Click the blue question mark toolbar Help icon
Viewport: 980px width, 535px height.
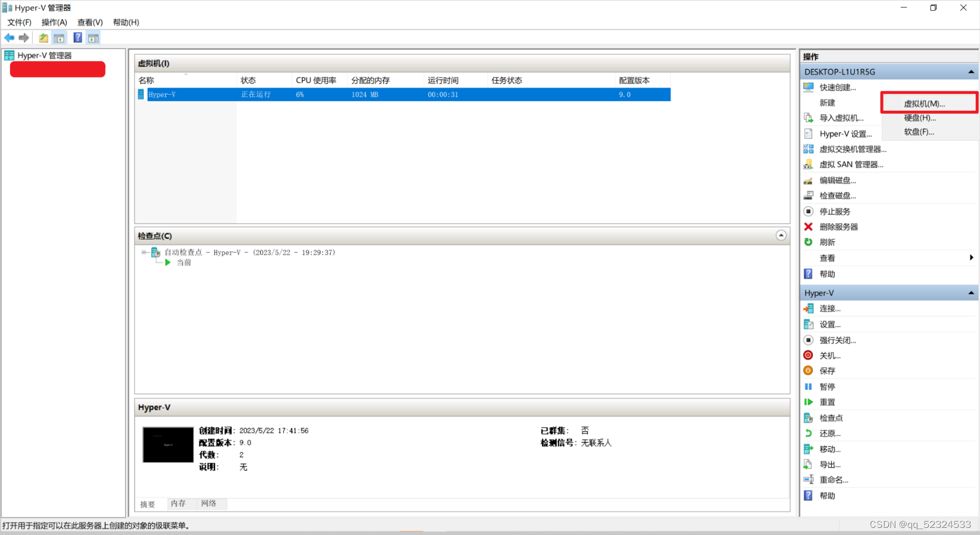pyautogui.click(x=77, y=38)
